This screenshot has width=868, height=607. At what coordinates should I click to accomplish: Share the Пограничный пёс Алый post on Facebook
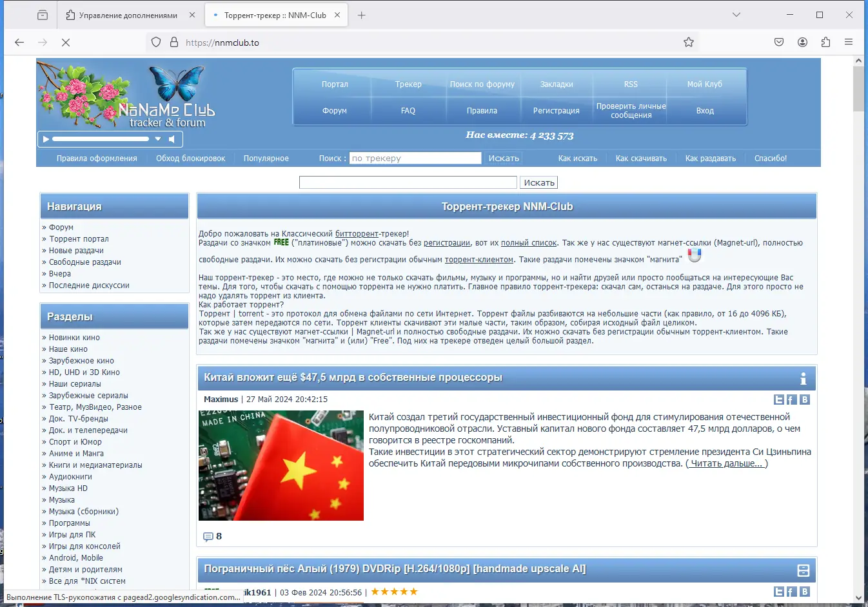(791, 592)
